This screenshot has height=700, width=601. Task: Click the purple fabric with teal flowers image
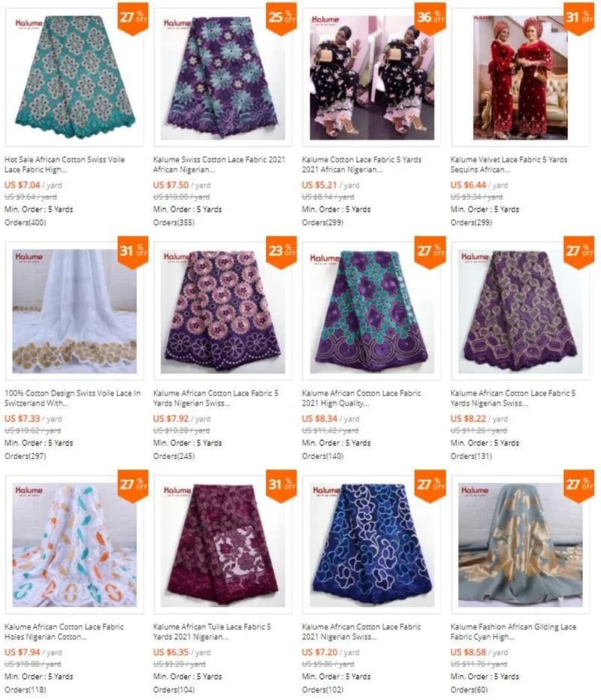coord(222,77)
